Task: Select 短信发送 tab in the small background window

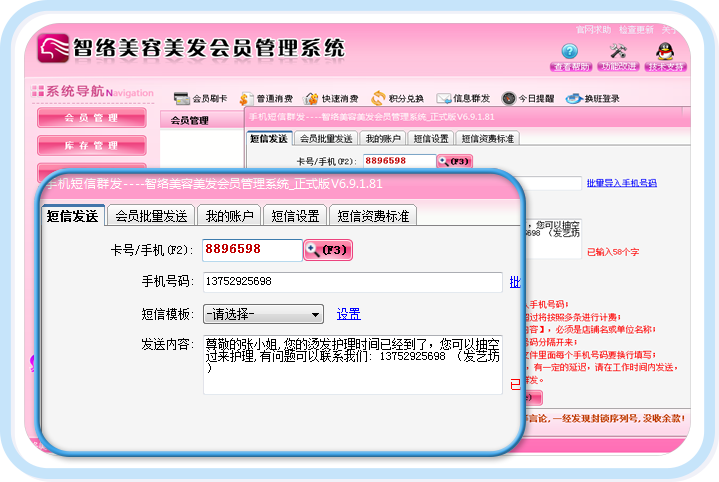Action: (269, 139)
